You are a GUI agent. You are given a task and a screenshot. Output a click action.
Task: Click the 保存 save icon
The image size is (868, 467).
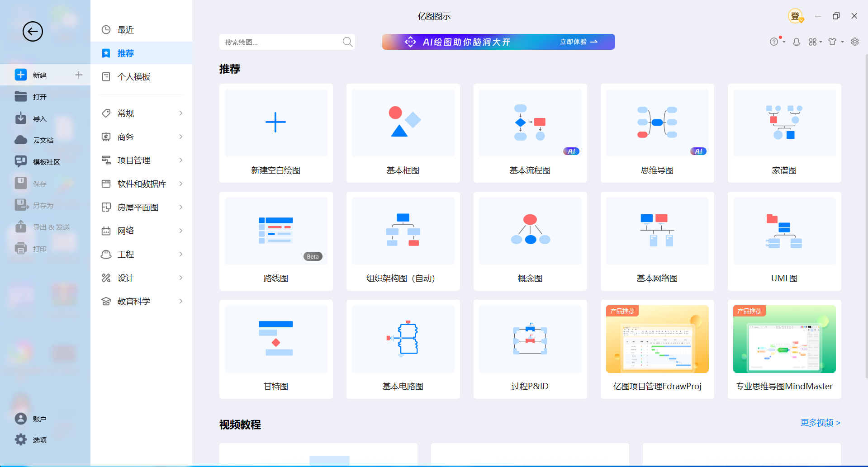click(21, 183)
